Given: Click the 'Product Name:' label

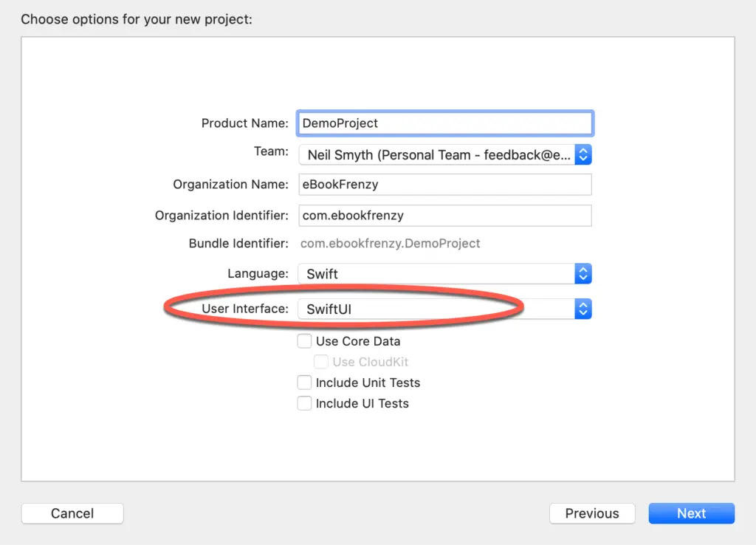Looking at the screenshot, I should pyautogui.click(x=245, y=123).
